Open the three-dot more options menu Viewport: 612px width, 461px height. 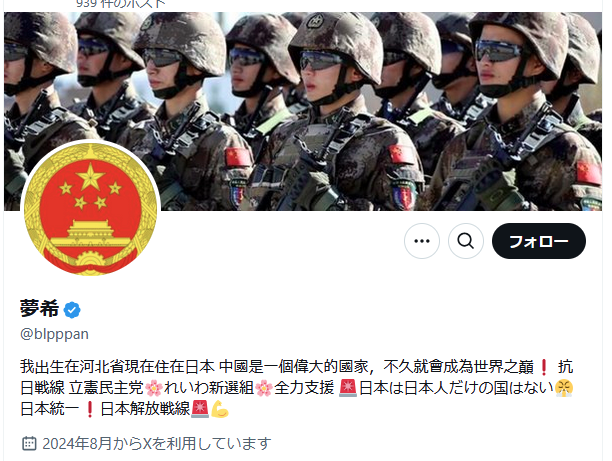[x=422, y=241]
